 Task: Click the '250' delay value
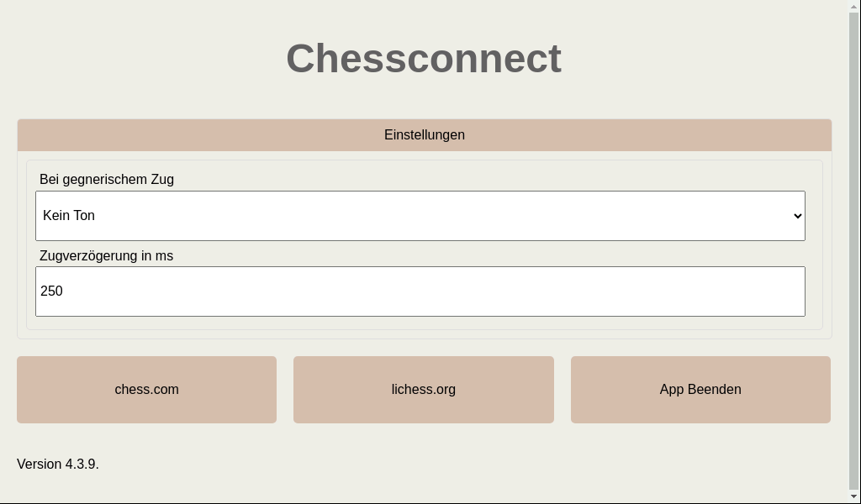tap(52, 291)
